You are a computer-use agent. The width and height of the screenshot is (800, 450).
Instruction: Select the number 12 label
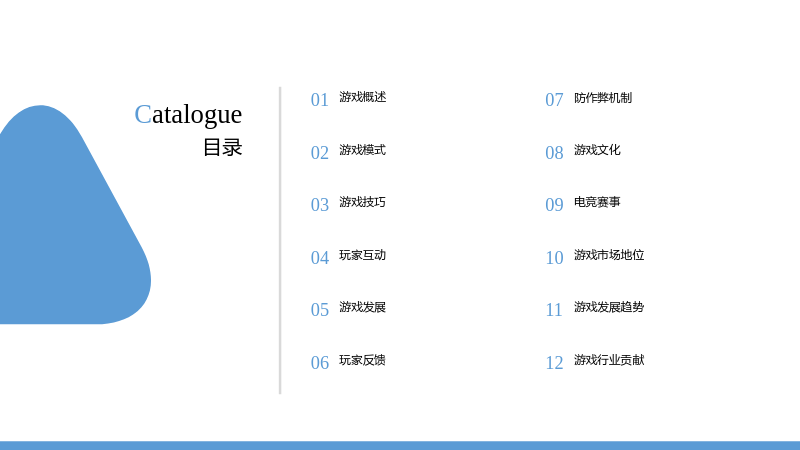tap(555, 363)
